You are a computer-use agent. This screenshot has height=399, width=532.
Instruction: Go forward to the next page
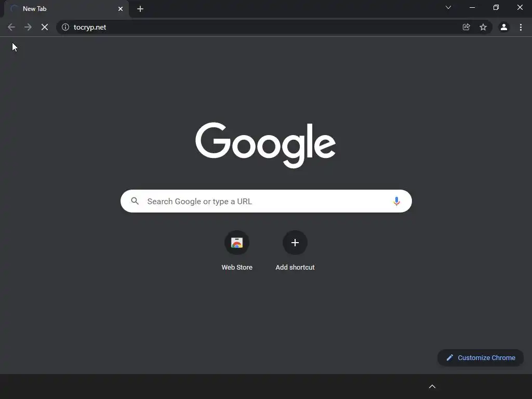[28, 27]
